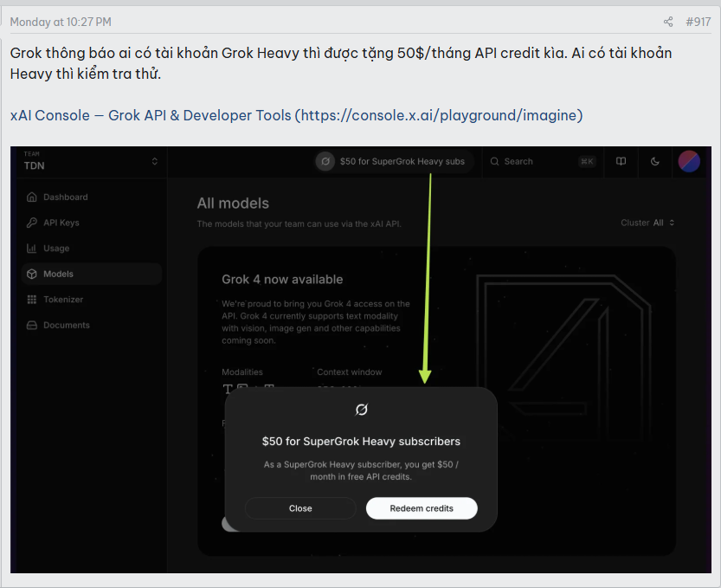Screen dimensions: 721x588
Task: Click the Usage bar chart icon
Action: coord(32,249)
